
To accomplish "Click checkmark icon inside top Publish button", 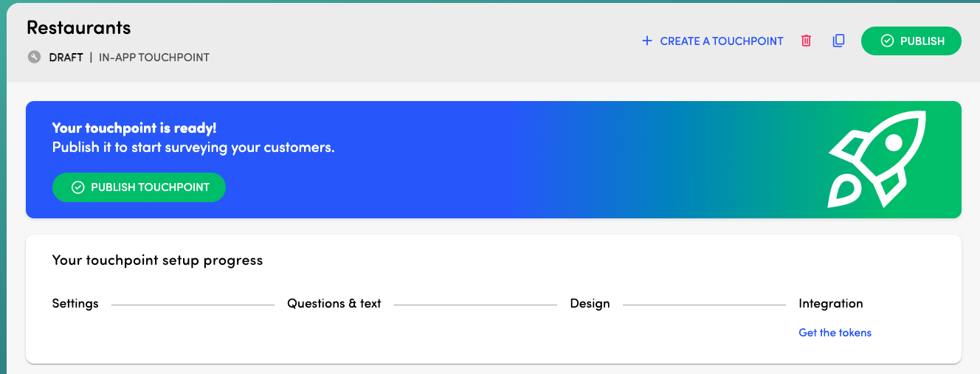I will (x=888, y=41).
